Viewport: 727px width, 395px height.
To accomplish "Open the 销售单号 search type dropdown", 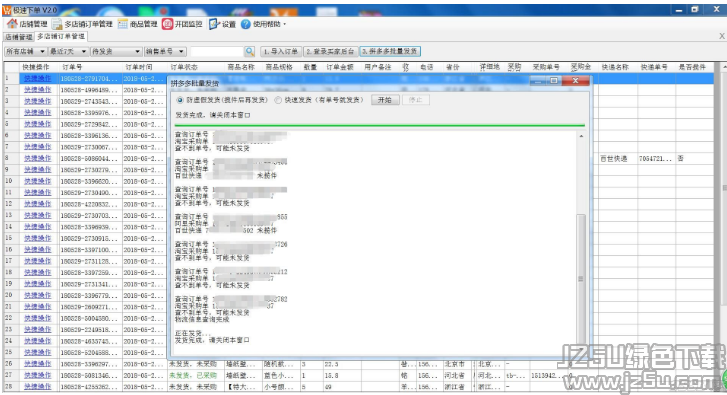I will pos(166,51).
